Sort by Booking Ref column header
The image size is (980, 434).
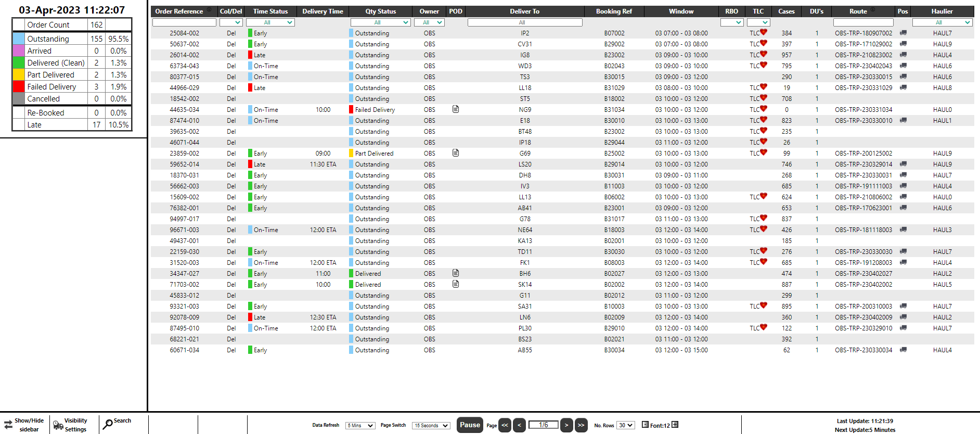pyautogui.click(x=614, y=11)
